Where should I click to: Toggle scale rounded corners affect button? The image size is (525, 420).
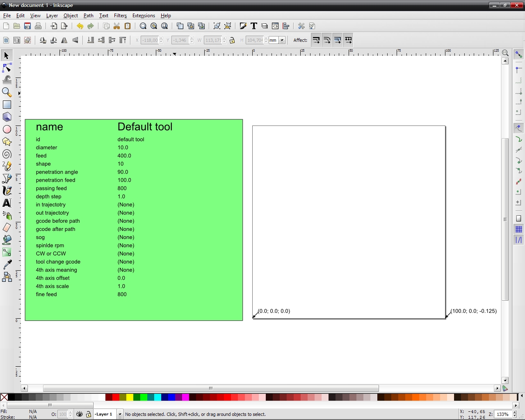(327, 40)
